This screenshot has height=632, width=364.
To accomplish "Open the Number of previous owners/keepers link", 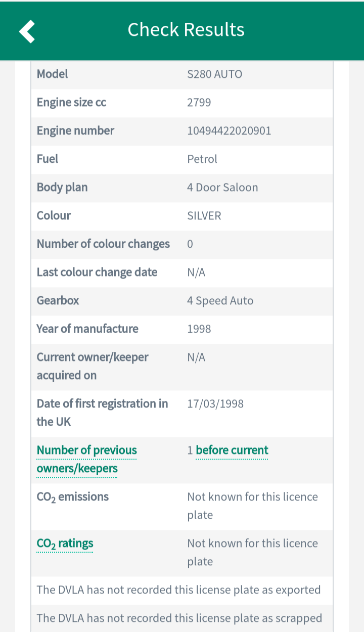I will pyautogui.click(x=87, y=459).
